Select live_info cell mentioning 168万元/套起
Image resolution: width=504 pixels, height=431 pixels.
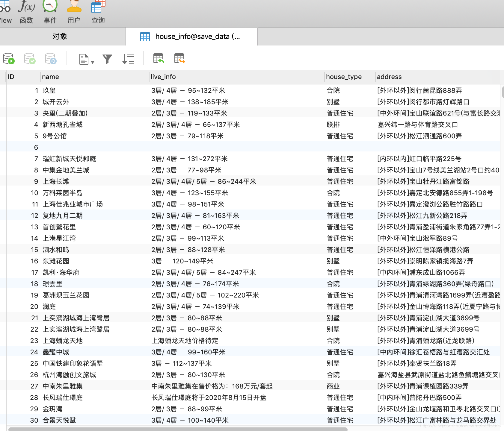(x=212, y=386)
